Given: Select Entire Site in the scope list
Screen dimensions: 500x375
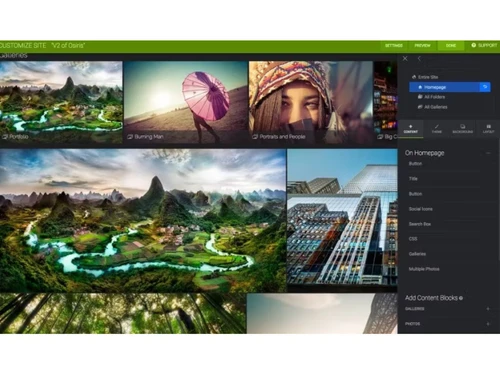Looking at the screenshot, I should 425,77.
